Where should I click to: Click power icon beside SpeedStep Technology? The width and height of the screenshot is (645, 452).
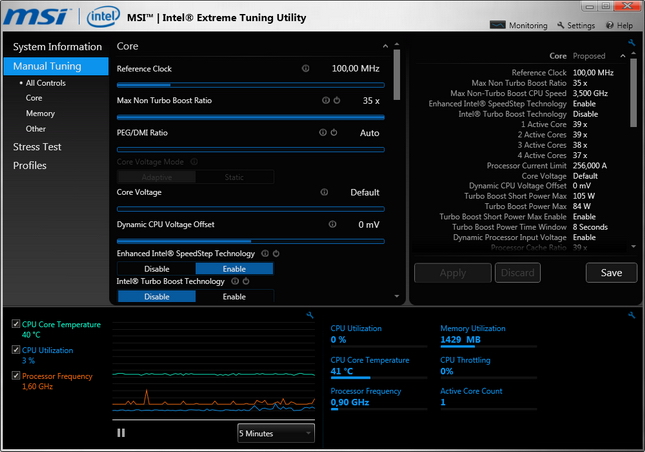coord(276,253)
